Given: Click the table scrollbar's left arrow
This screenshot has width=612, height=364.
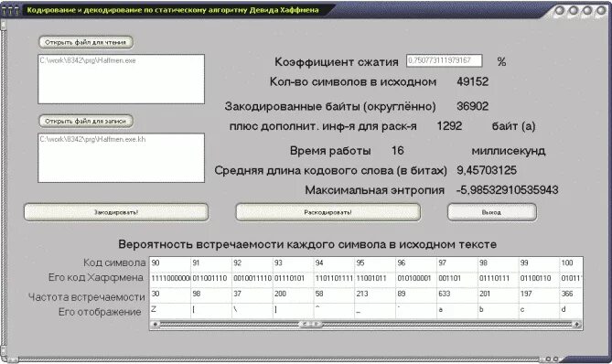Looking at the screenshot, I should tap(156, 324).
